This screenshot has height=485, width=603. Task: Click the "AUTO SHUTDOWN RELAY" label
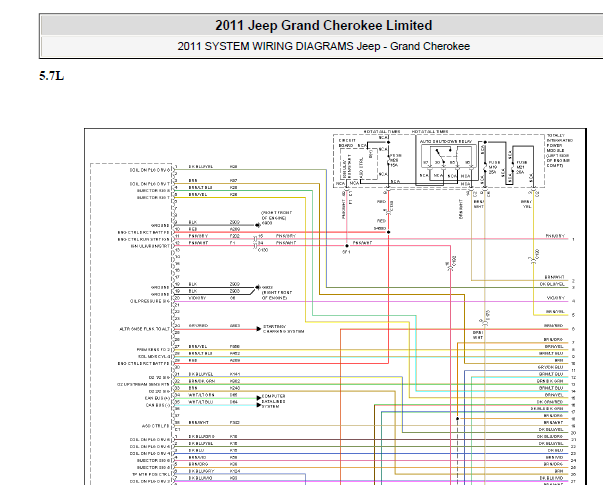click(445, 142)
